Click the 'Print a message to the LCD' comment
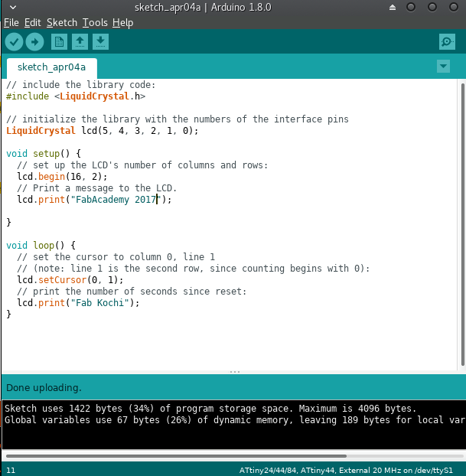This screenshot has height=476, width=466. [x=97, y=188]
